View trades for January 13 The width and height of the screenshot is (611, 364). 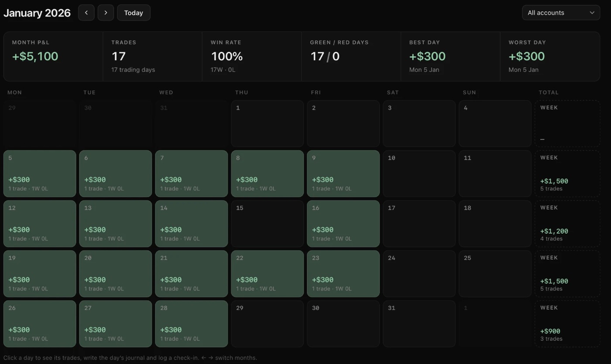point(116,224)
